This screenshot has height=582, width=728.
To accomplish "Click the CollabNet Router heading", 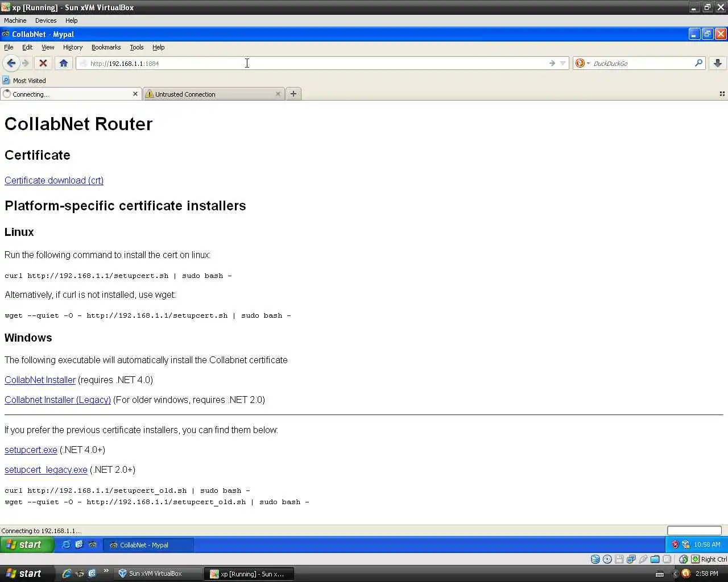I will (78, 124).
